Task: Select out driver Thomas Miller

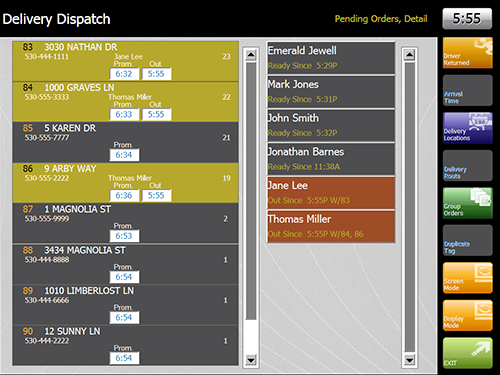Action: [331, 226]
